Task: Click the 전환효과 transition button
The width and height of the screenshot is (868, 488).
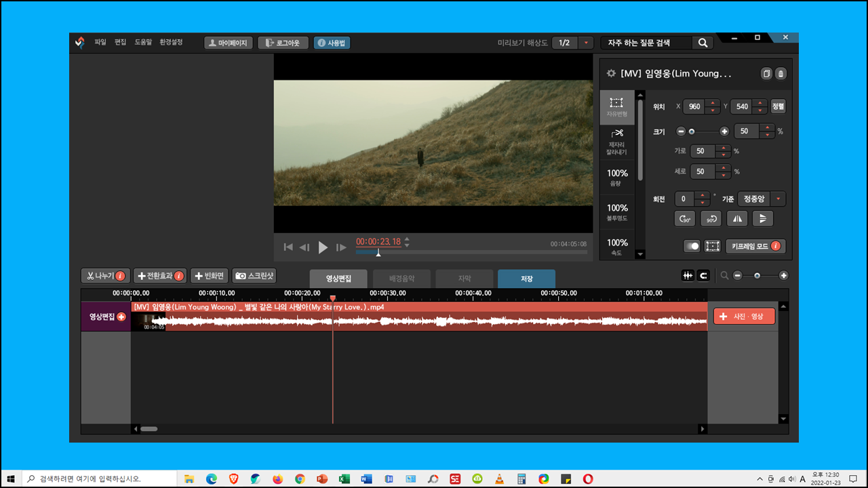Action: click(x=160, y=276)
